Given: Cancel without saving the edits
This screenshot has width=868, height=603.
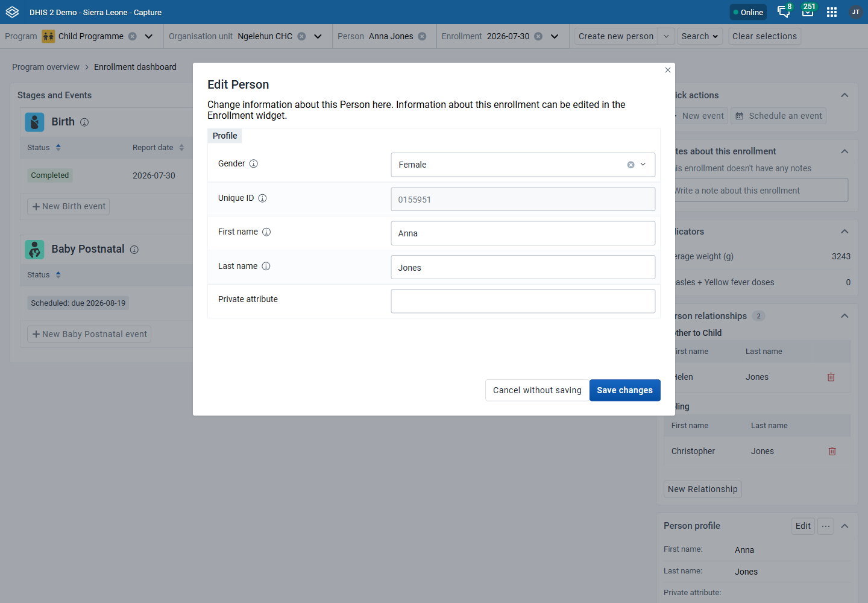Looking at the screenshot, I should (537, 390).
